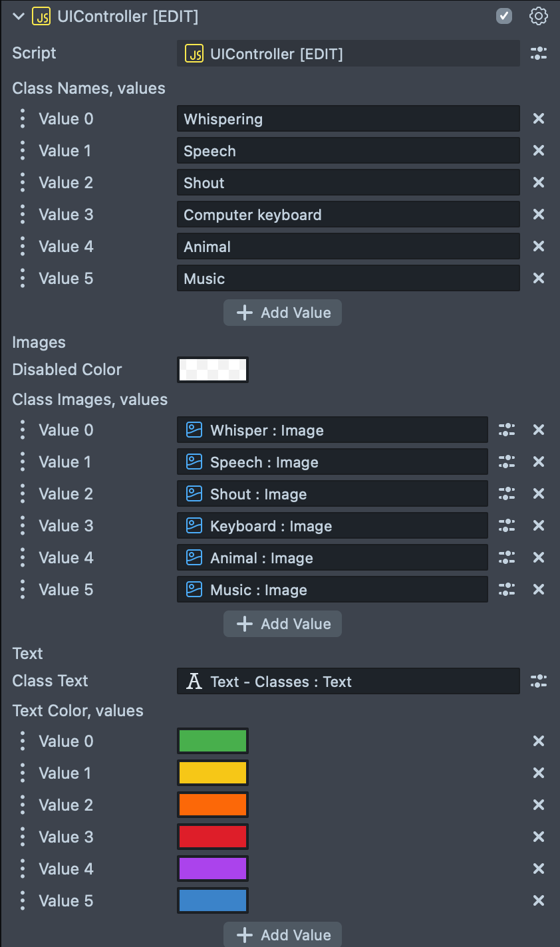
Task: Remove the Shout class name entry
Action: click(x=539, y=182)
